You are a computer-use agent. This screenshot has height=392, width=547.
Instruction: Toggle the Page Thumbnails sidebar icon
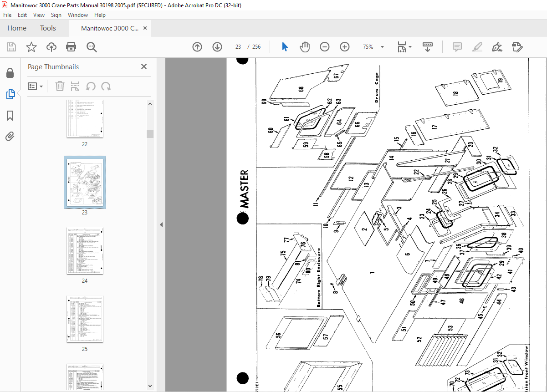point(10,94)
